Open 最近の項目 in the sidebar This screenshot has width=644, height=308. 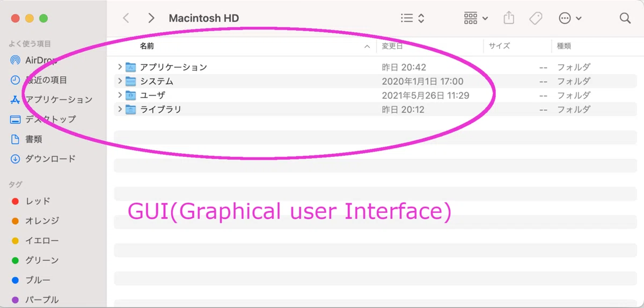39,80
